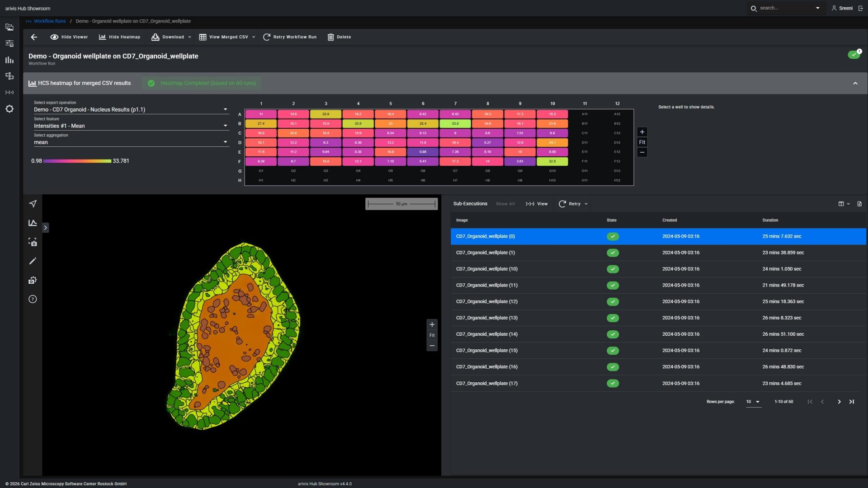868x488 pixels.
Task: Click the workflow status green check badge
Action: pyautogui.click(x=854, y=55)
